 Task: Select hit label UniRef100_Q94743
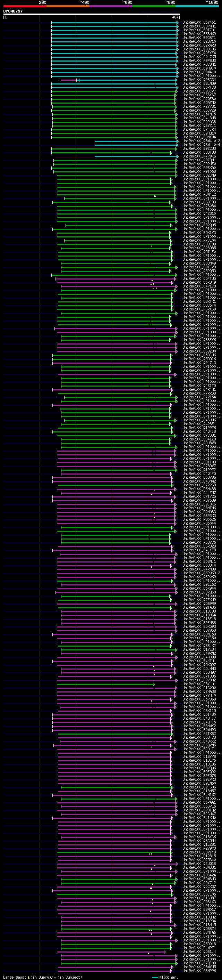pos(199,363)
